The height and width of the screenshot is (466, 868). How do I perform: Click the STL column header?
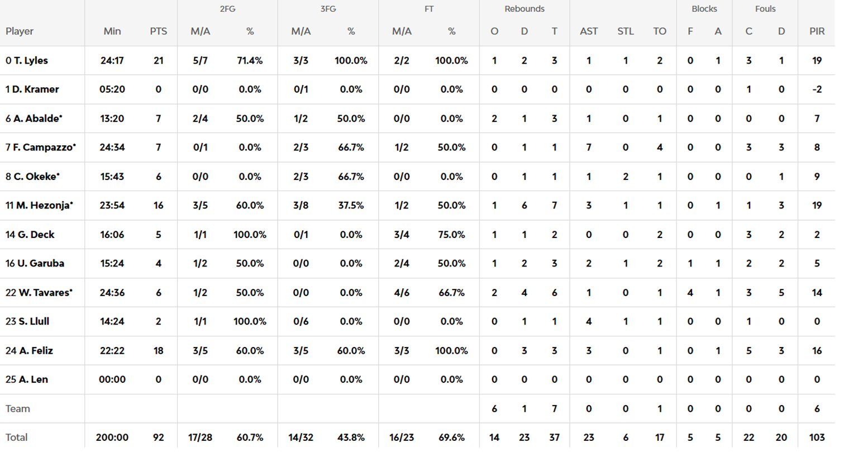pyautogui.click(x=626, y=31)
